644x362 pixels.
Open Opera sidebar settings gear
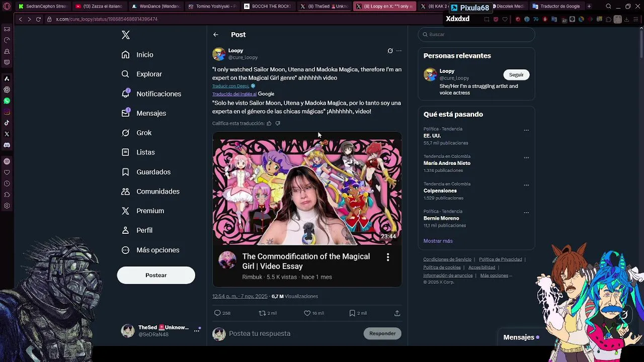click(7, 206)
